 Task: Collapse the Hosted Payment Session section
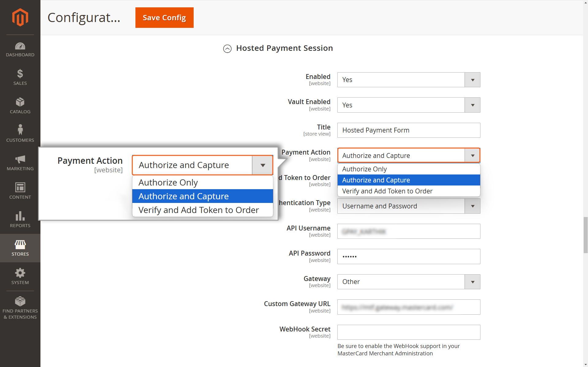[x=227, y=49]
